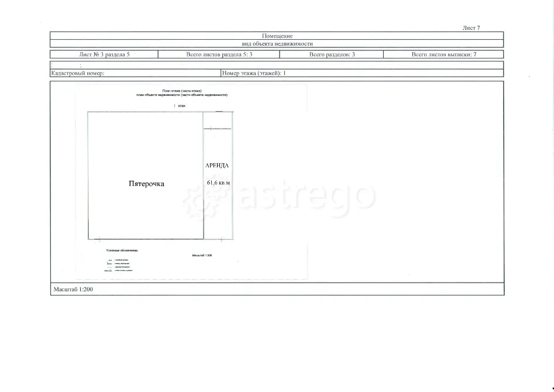Select the '61,6 кв.м' area text
The image size is (554, 392).
click(219, 183)
